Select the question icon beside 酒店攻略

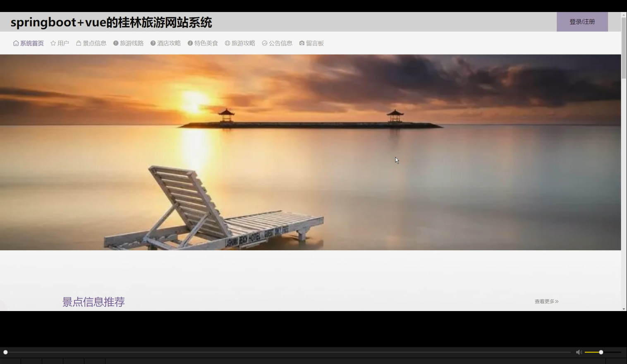coord(153,43)
